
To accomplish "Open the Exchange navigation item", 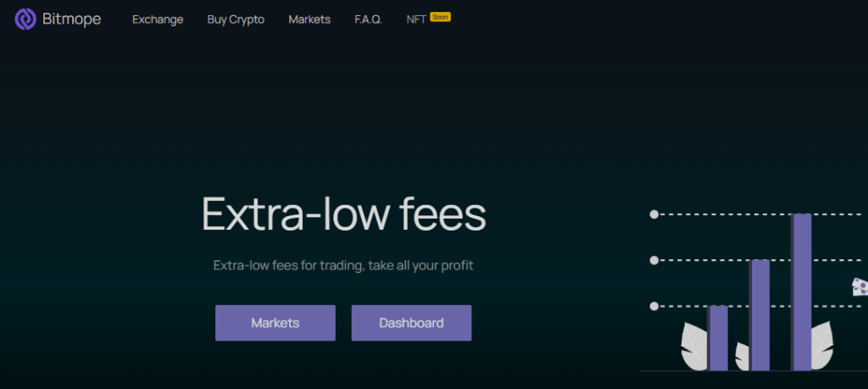I will [158, 19].
